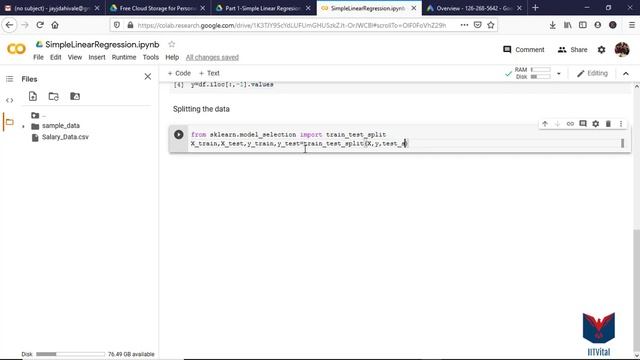Open the File menu

(x=38, y=57)
